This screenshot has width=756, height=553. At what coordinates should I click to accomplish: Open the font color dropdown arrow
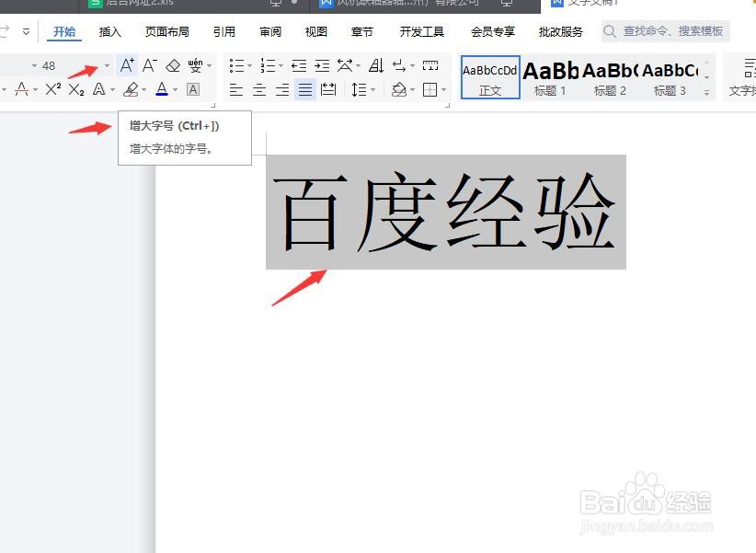coord(175,90)
